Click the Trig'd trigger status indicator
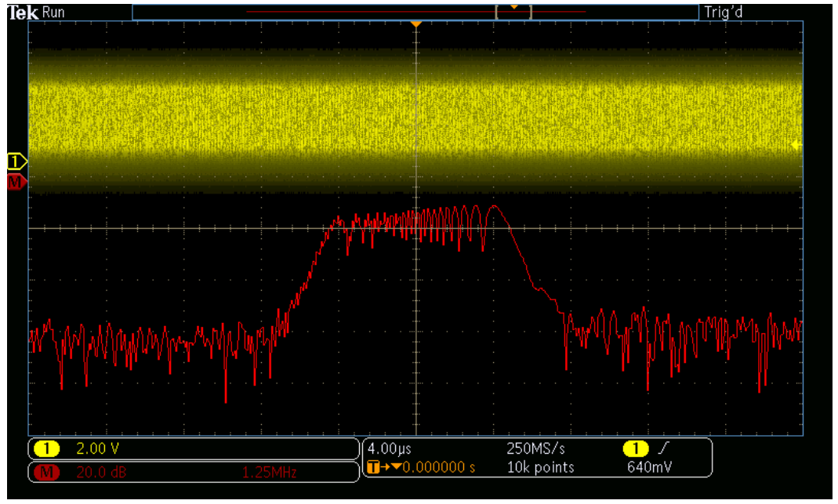This screenshot has height=504, width=838. (723, 12)
